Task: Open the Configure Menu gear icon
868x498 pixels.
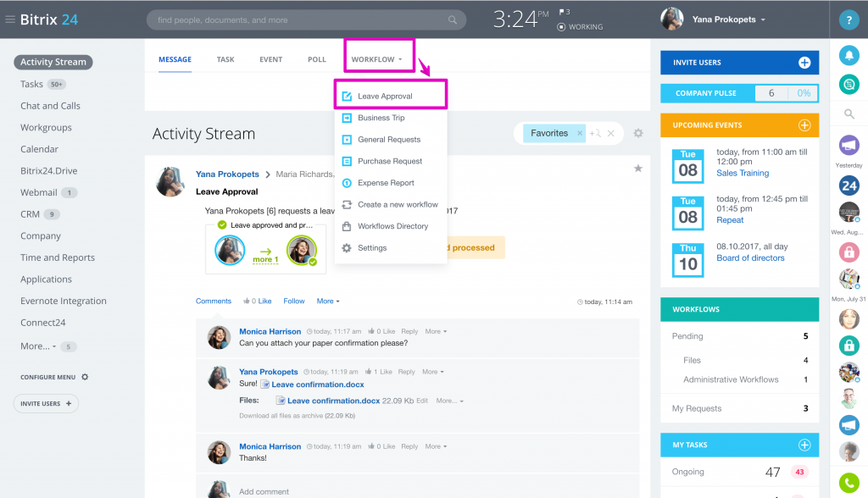Action: point(85,377)
